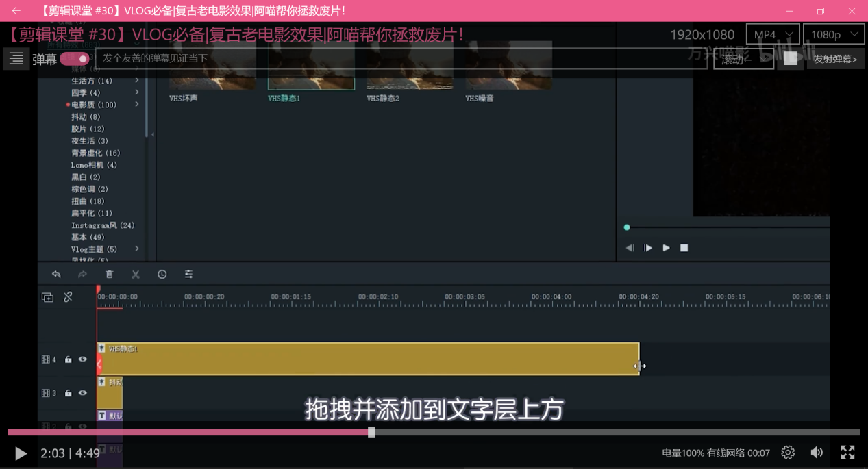Viewport: 868px width, 469px height.
Task: Click the sliders adjust icon in timeline toolbar
Action: [188, 275]
